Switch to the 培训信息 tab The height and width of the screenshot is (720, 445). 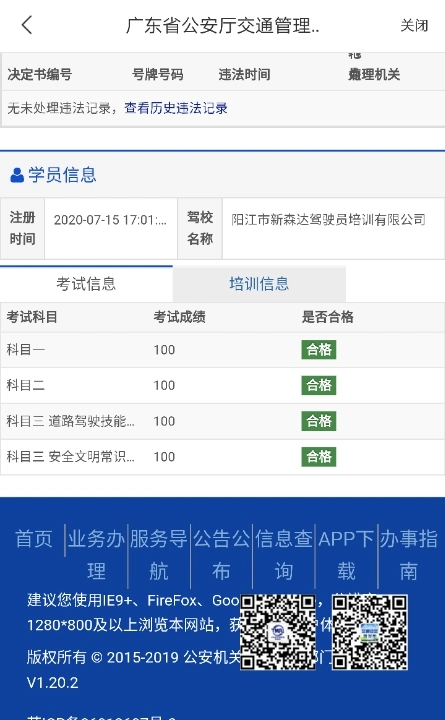tap(259, 283)
